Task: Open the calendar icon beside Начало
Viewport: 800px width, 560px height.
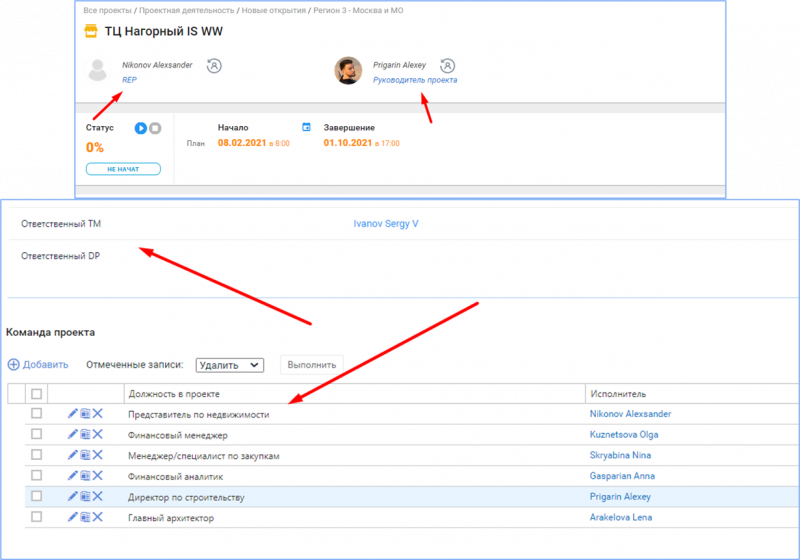Action: pyautogui.click(x=307, y=128)
